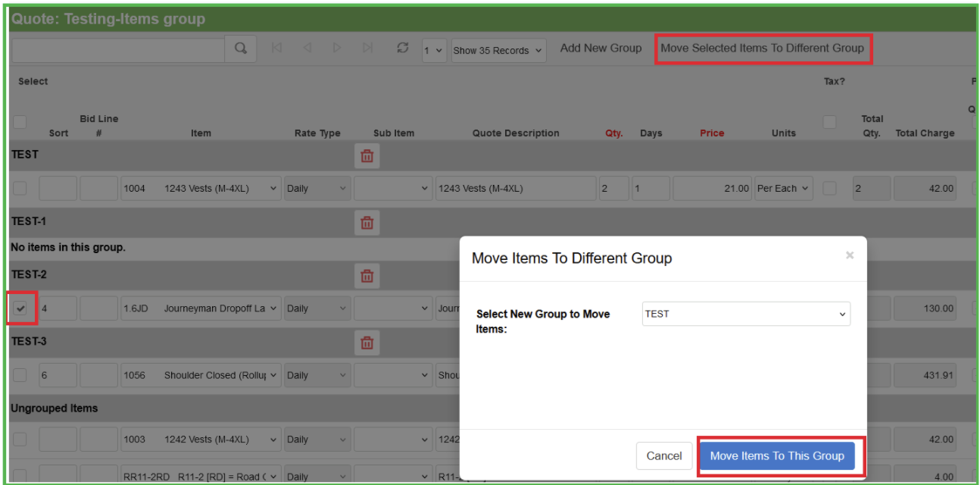Image resolution: width=980 pixels, height=485 pixels.
Task: Click the search text field
Action: [118, 48]
